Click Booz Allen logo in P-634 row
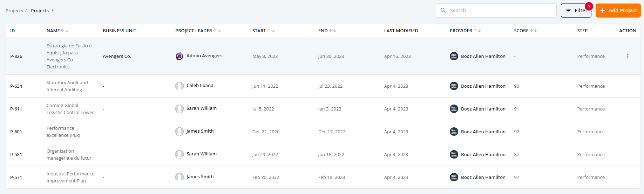Image resolution: width=644 pixels, height=194 pixels. [x=454, y=86]
